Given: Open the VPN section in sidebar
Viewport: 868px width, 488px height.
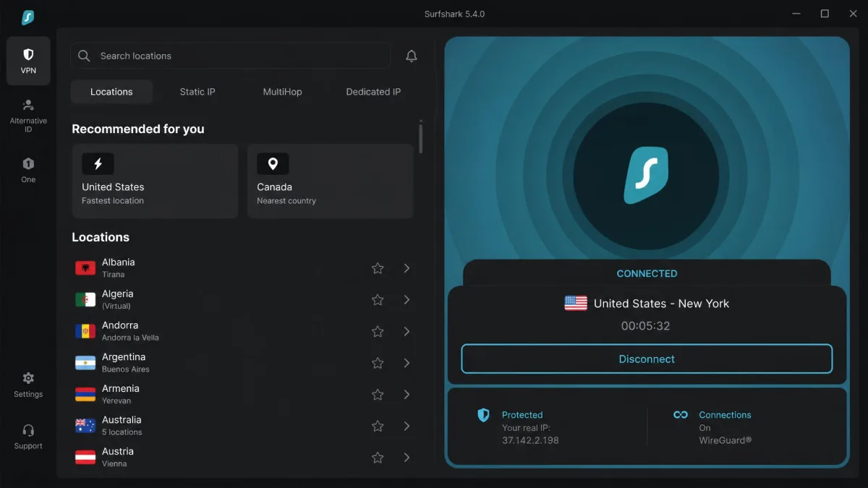Looking at the screenshot, I should coord(28,61).
